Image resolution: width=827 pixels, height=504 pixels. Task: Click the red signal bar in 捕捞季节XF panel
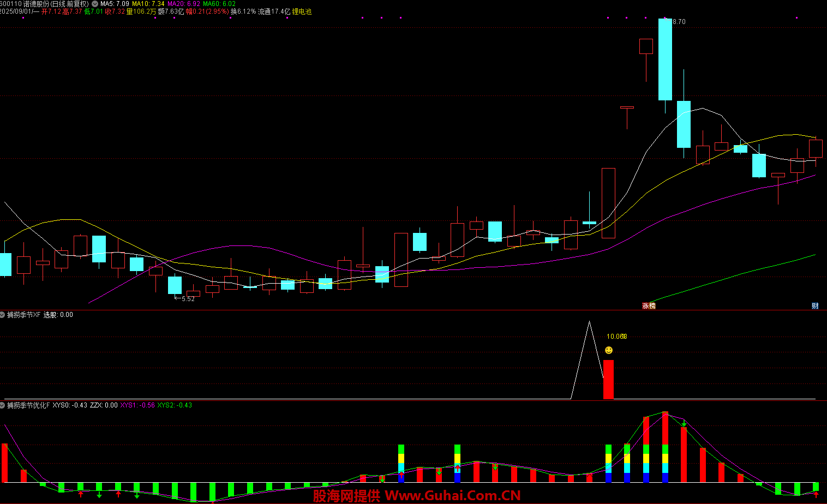click(x=608, y=380)
